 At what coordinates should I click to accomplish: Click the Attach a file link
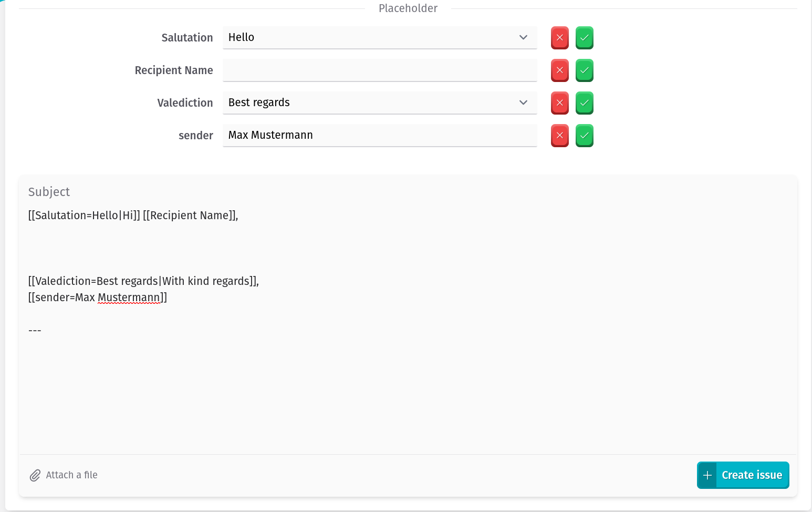coord(71,475)
